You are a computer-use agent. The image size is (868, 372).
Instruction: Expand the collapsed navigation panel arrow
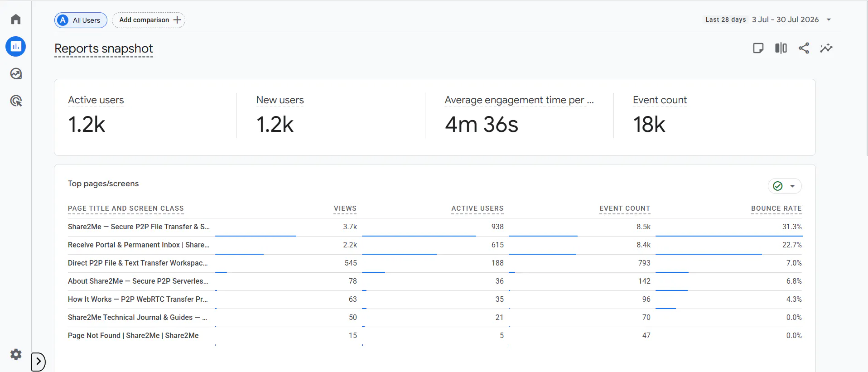pos(39,362)
